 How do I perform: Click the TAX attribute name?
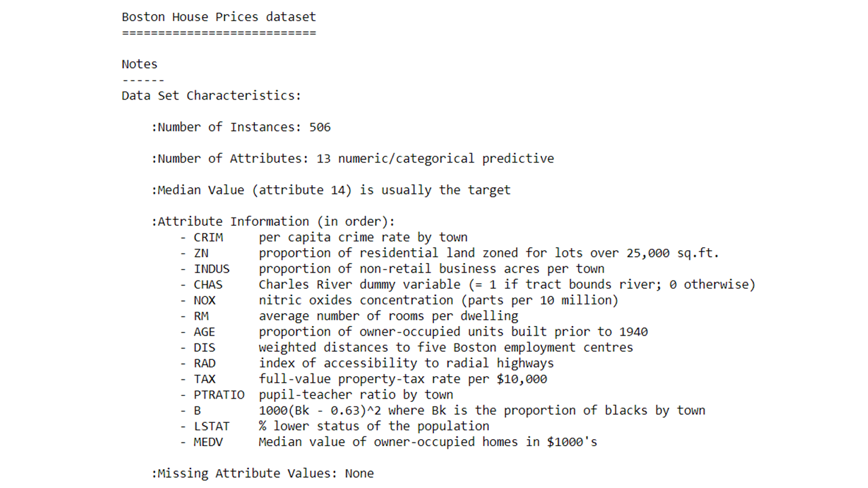click(205, 379)
